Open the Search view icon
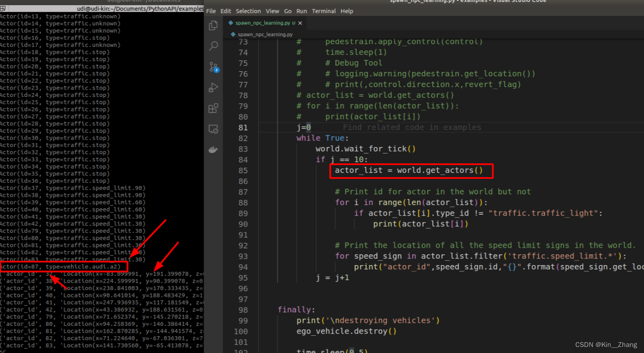644x353 pixels. [213, 46]
